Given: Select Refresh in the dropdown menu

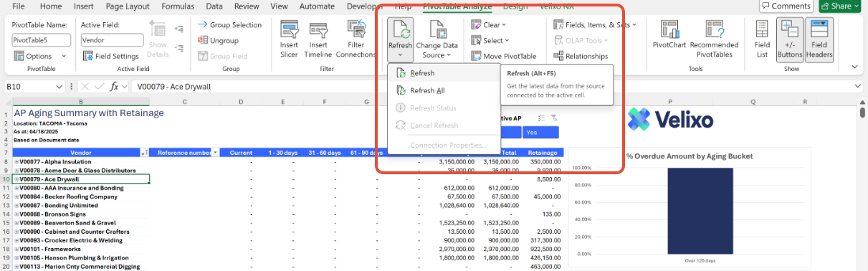Looking at the screenshot, I should tap(444, 73).
